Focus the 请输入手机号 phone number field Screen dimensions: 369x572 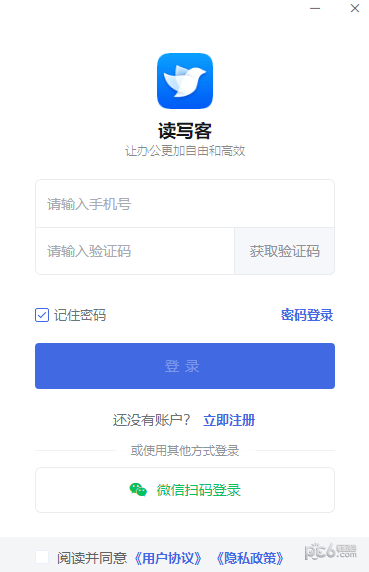coord(185,204)
